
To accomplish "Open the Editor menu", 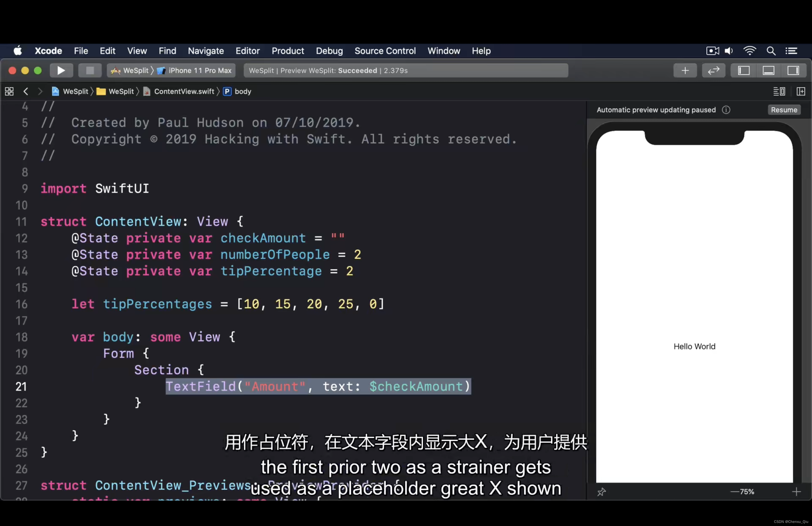I will coord(247,51).
